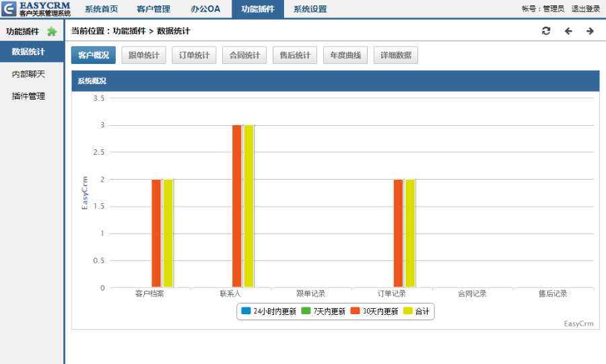Switch to the 订单统计 tab

(x=194, y=55)
